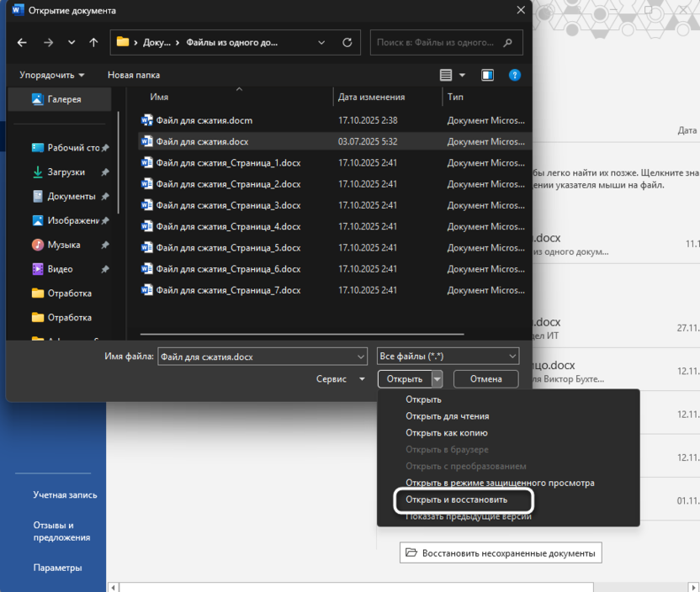The width and height of the screenshot is (700, 592).
Task: Select Открыть для чтения from the menu
Action: pos(447,416)
